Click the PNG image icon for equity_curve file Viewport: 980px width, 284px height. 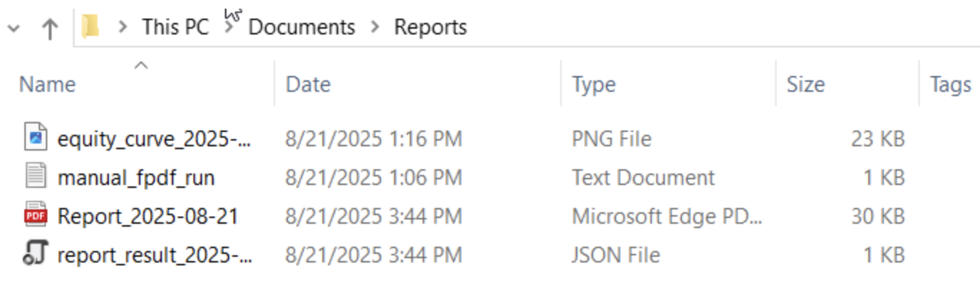click(x=35, y=138)
